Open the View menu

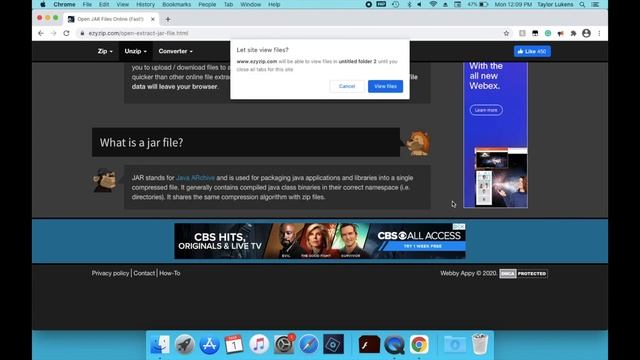(x=122, y=4)
